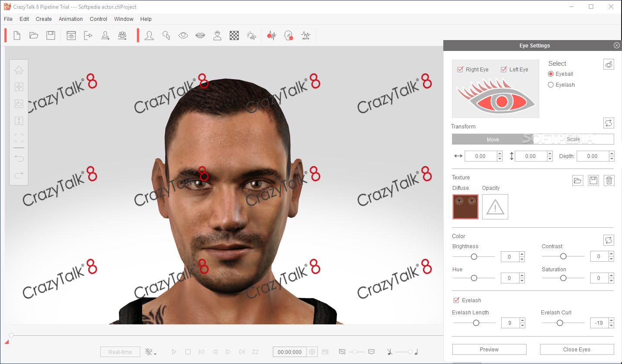The height and width of the screenshot is (364, 622).
Task: Click the Fit to screen brackets icon
Action: point(19,138)
